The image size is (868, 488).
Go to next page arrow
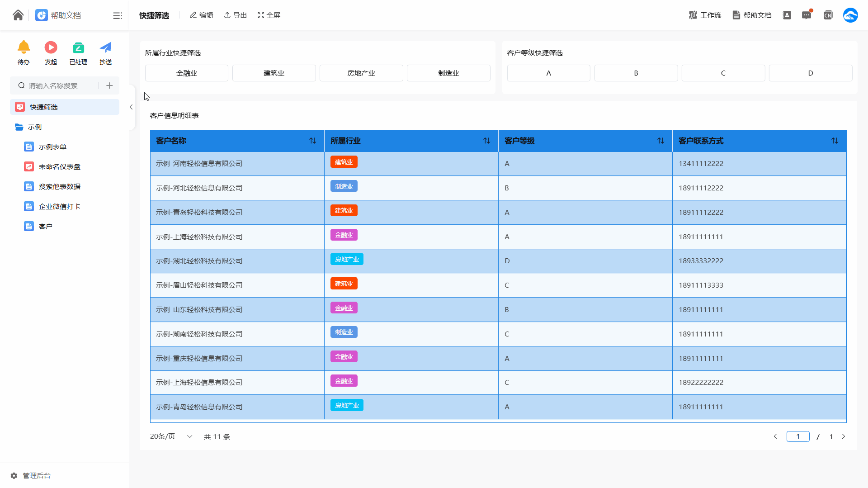[x=843, y=436]
